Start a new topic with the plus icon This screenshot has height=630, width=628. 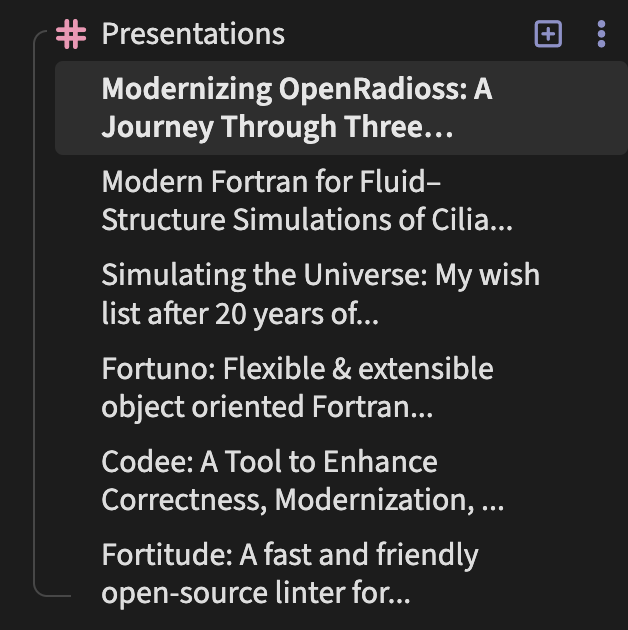coord(548,34)
